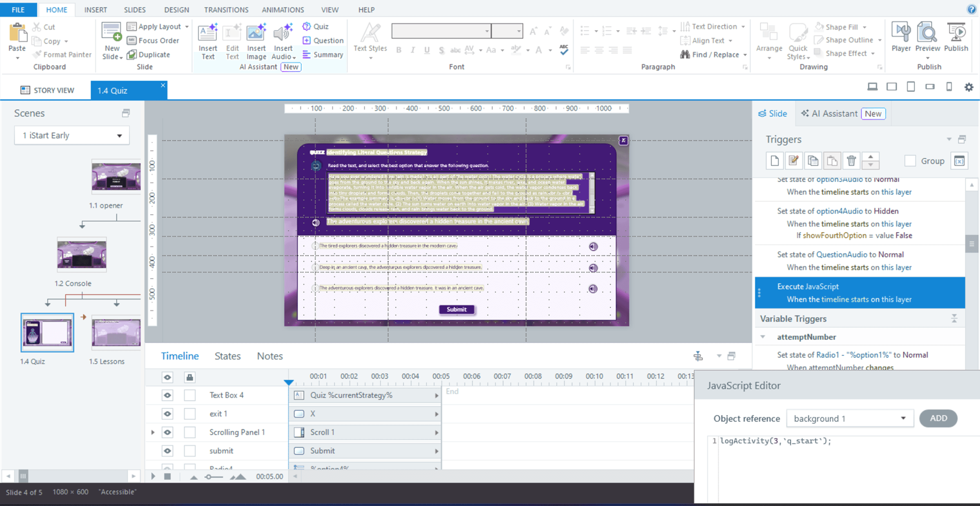The width and height of the screenshot is (980, 506).
Task: Open the Object reference dropdown
Action: pos(850,419)
